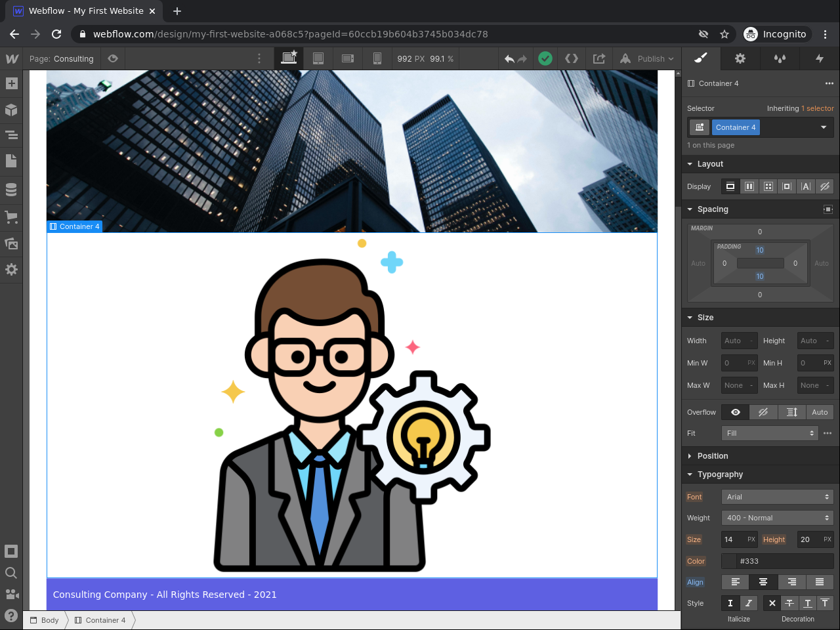Click the selector state icon button

700,127
